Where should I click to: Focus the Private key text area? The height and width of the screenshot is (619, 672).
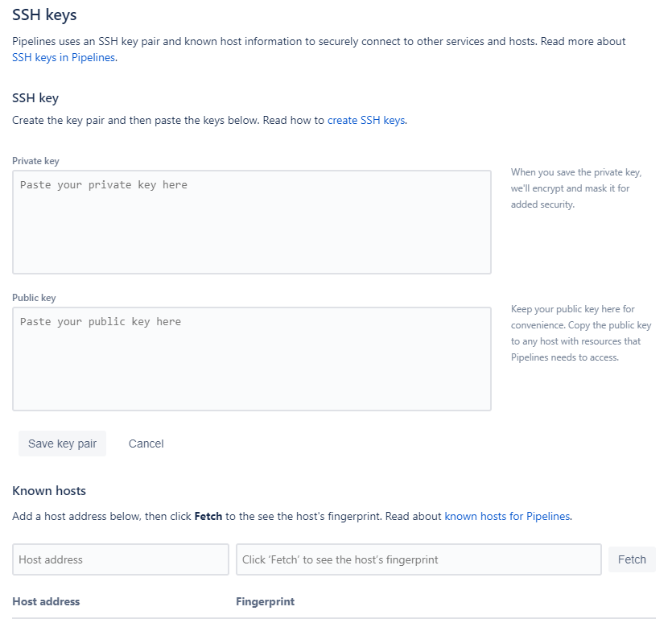point(252,222)
